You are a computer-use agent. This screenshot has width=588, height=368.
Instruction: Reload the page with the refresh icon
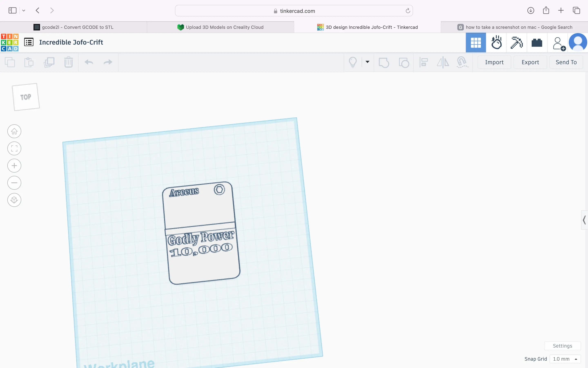click(408, 11)
